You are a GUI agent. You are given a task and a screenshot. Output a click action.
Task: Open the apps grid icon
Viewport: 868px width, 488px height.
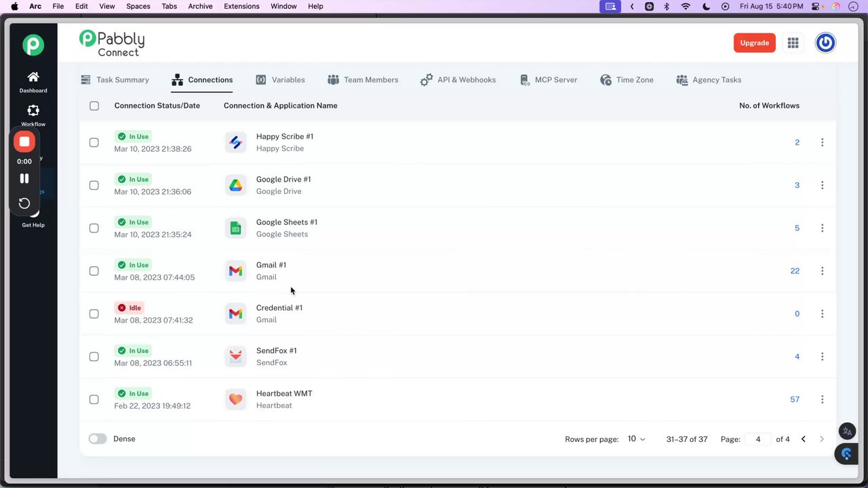tap(793, 43)
